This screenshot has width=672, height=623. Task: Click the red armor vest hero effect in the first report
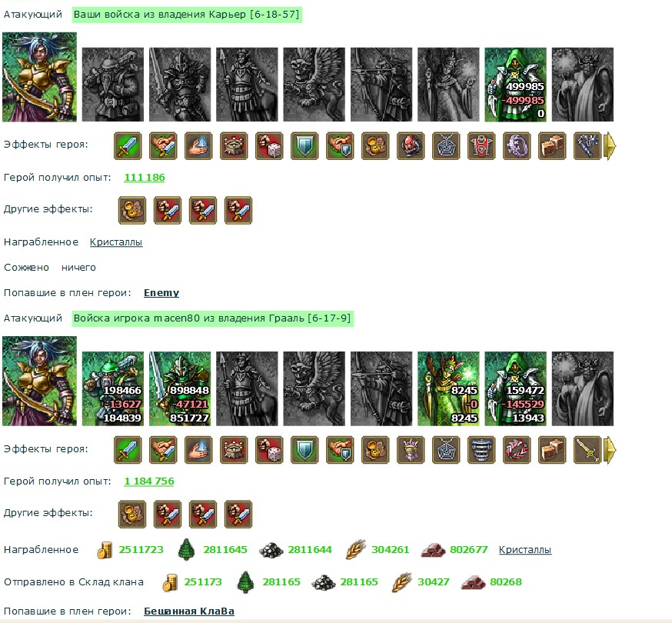[x=481, y=146]
